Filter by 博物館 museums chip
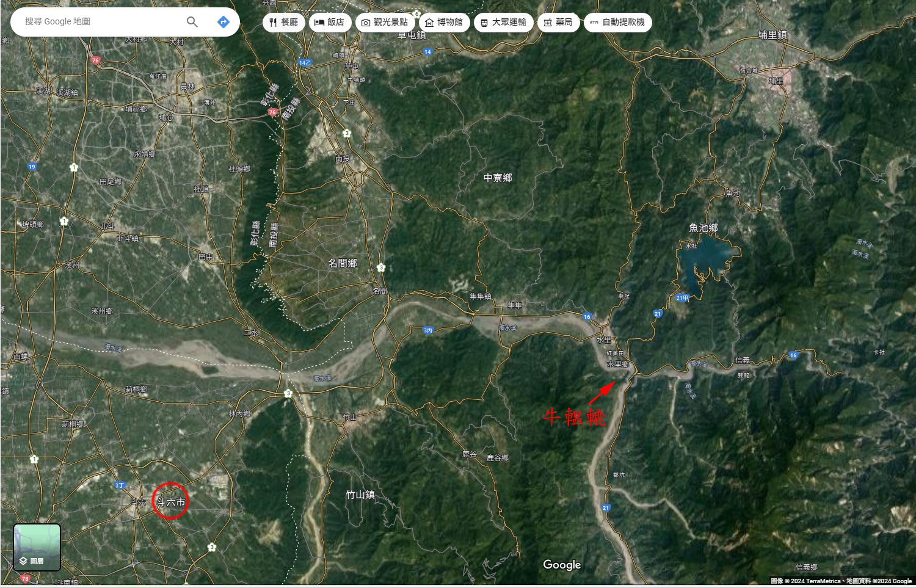The width and height of the screenshot is (916, 588). [x=444, y=23]
